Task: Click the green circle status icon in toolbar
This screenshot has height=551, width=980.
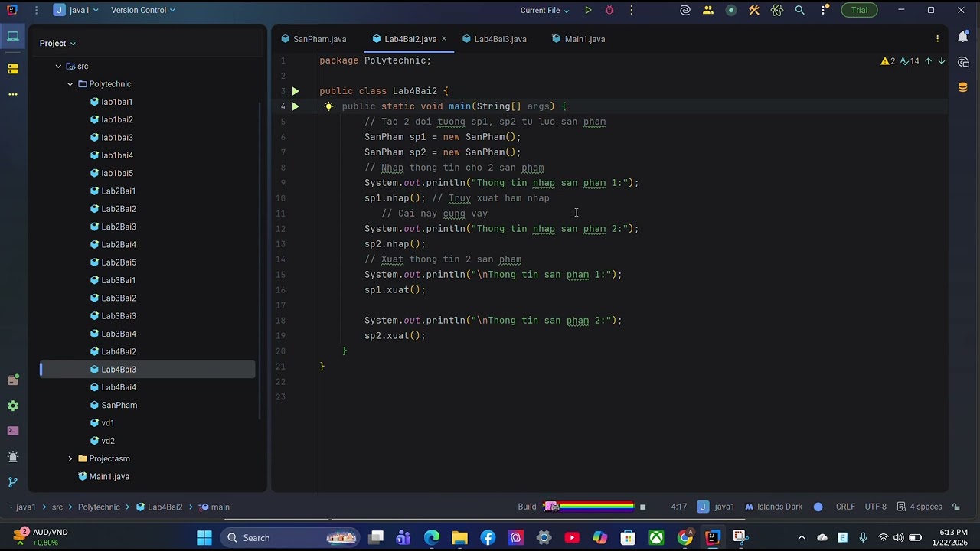Action: pos(731,10)
